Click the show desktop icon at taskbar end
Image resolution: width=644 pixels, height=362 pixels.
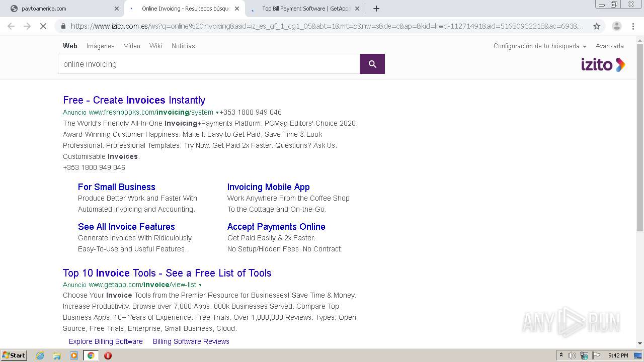pos(638,355)
